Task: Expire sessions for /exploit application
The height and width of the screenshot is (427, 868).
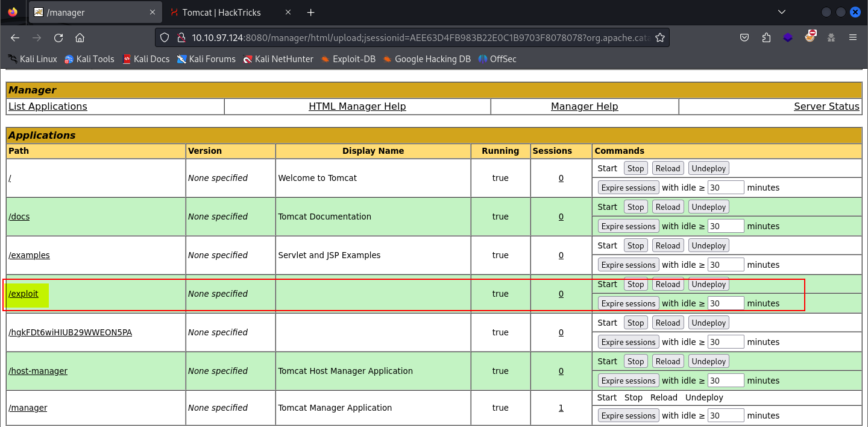Action: (628, 303)
